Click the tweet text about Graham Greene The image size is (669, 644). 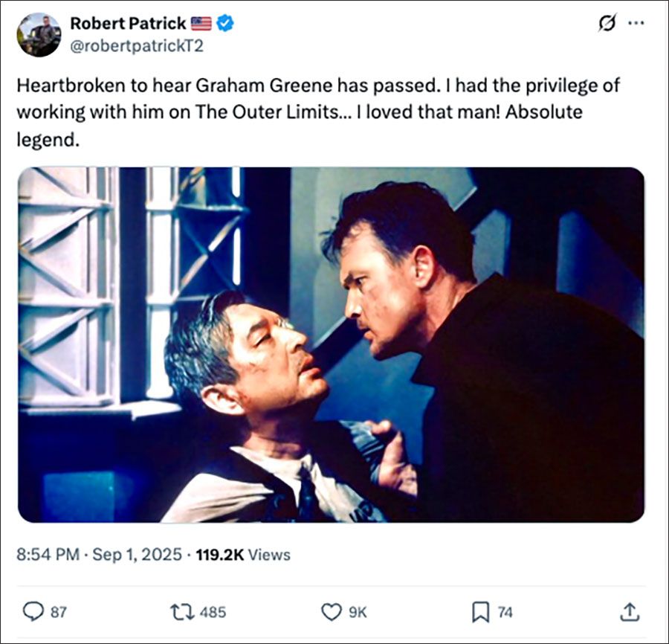click(x=318, y=112)
